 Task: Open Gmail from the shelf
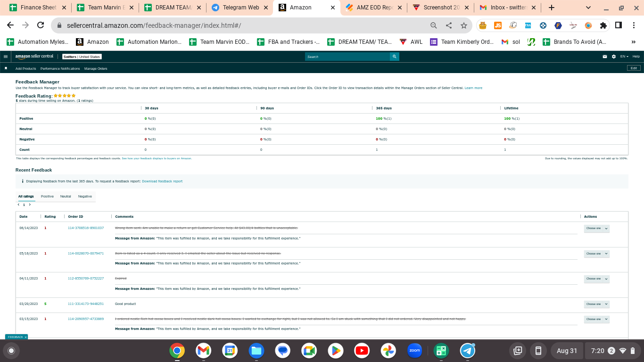pyautogui.click(x=203, y=351)
